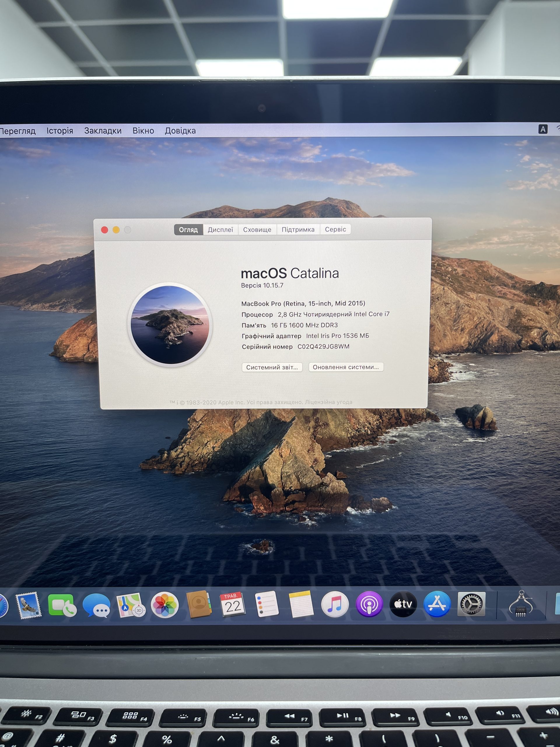The width and height of the screenshot is (560, 747).
Task: Open Maps from the Dock
Action: [x=131, y=605]
